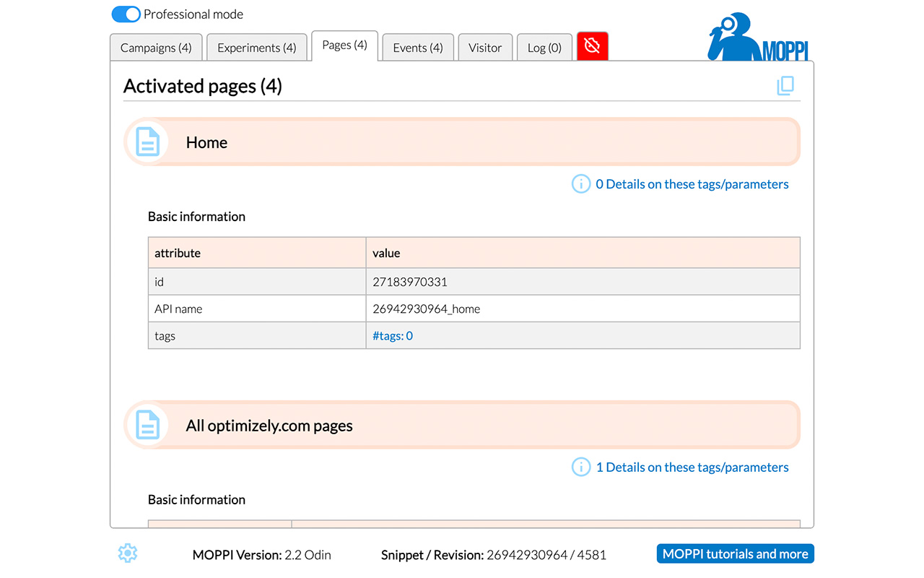Expand 1 Details on these tags/parameters
924x578 pixels.
[692, 467]
